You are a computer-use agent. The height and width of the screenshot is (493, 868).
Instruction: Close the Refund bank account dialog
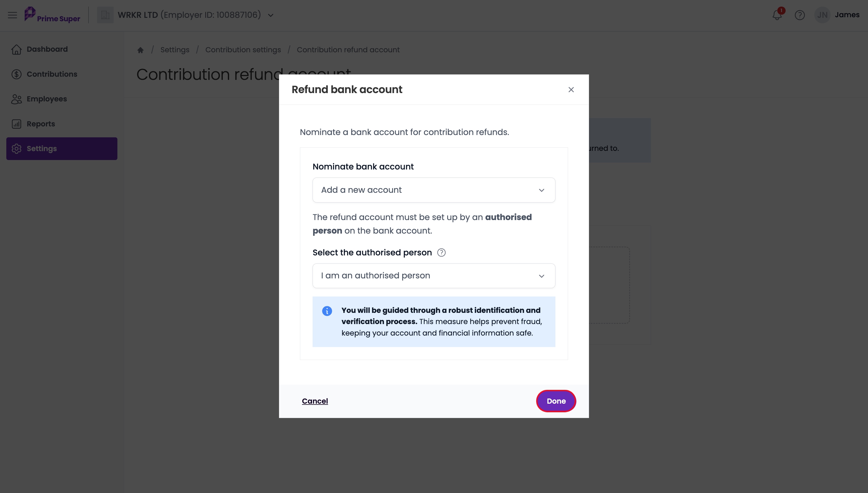point(571,90)
